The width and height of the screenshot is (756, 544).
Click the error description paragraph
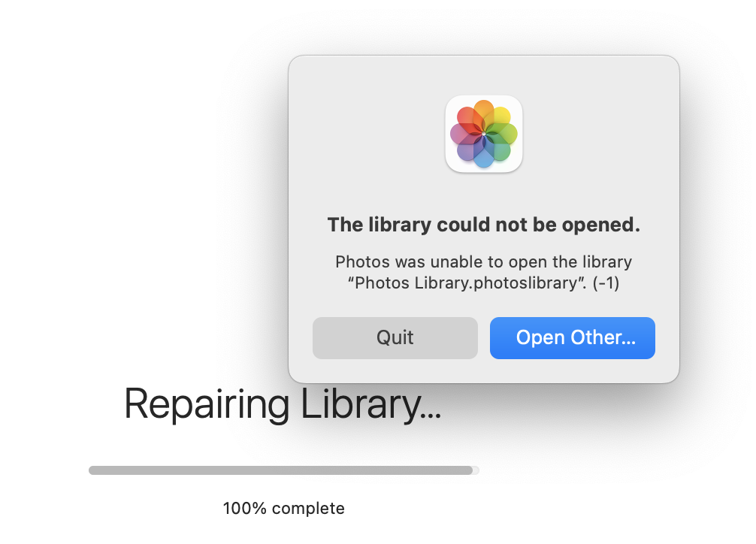click(483, 271)
